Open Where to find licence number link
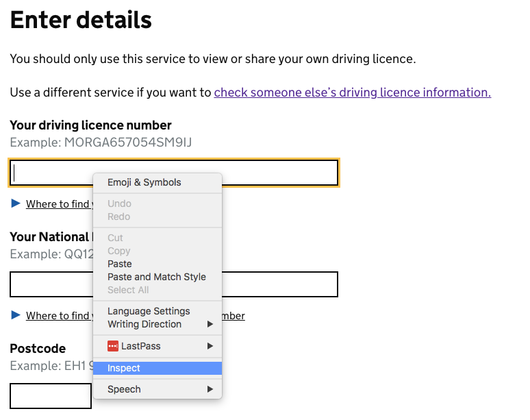 point(60,204)
